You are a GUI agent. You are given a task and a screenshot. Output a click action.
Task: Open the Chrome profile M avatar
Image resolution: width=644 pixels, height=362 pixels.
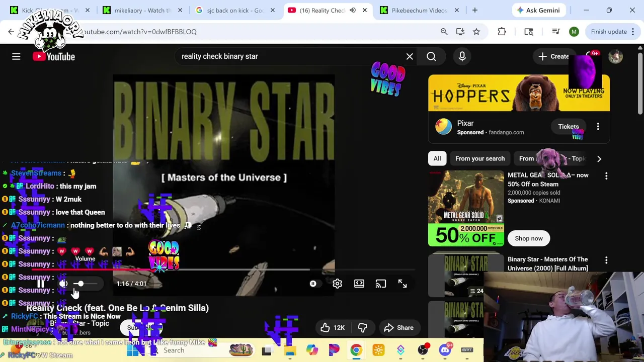point(574,32)
